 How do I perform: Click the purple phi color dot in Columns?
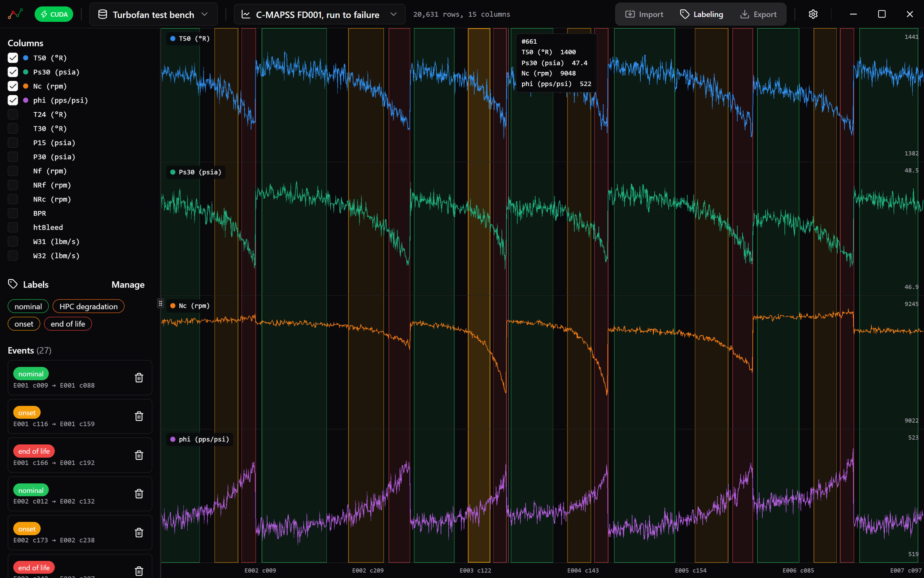[x=26, y=100]
